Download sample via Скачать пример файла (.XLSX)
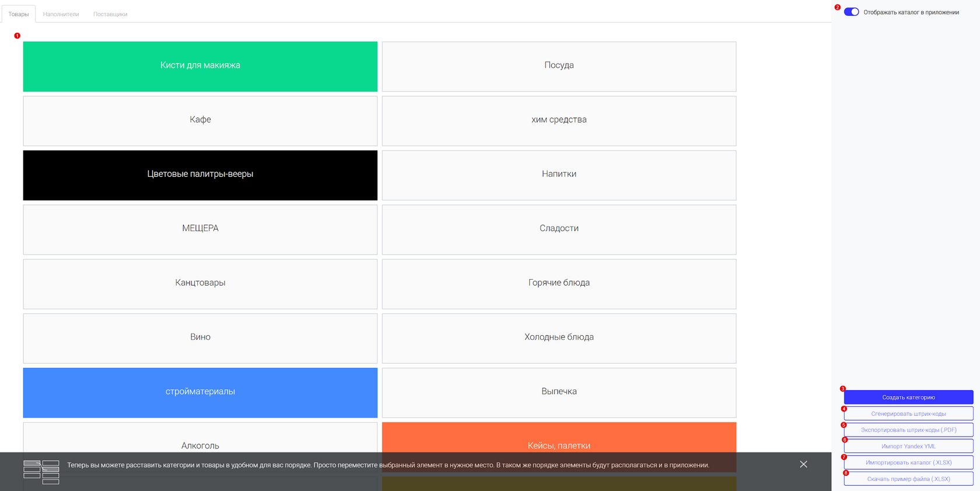This screenshot has width=980, height=491. coord(908,479)
